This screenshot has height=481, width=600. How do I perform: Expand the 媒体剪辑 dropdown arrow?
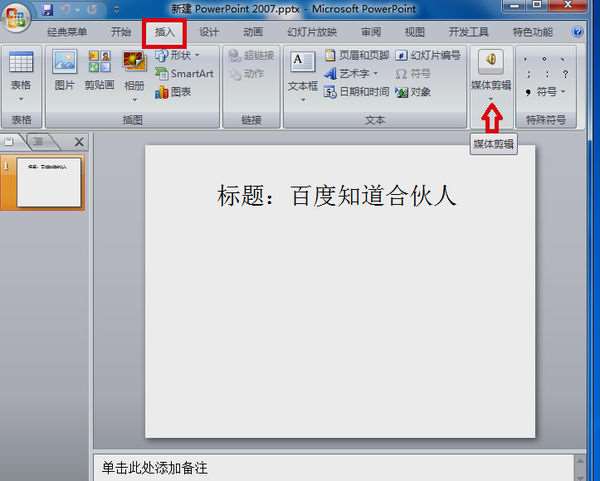pyautogui.click(x=491, y=99)
